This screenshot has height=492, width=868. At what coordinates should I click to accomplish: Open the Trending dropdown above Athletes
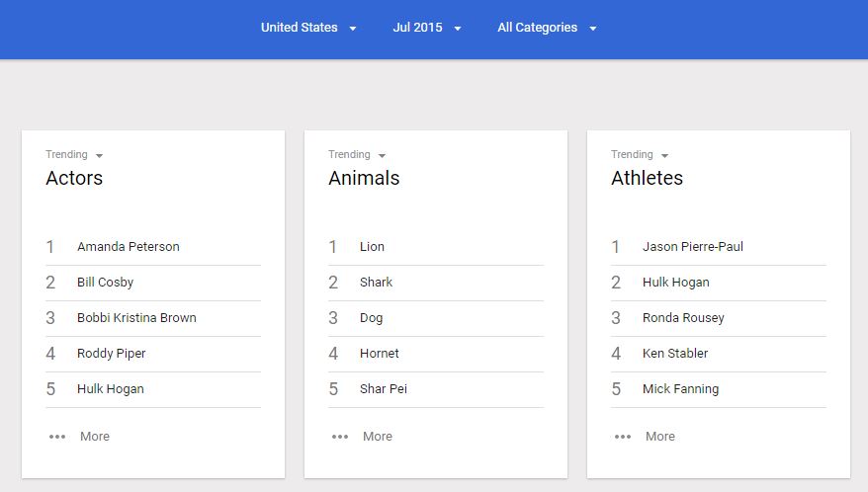pyautogui.click(x=641, y=155)
